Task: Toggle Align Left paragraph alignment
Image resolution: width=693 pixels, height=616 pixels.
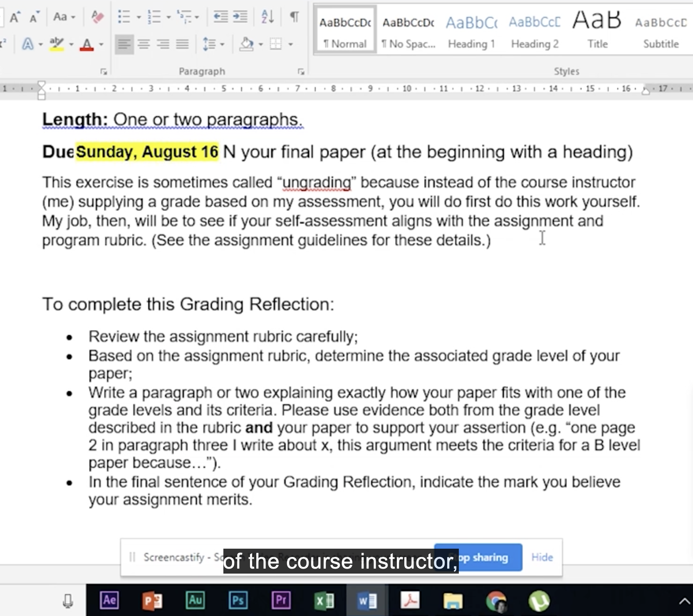Action: pyautogui.click(x=124, y=44)
